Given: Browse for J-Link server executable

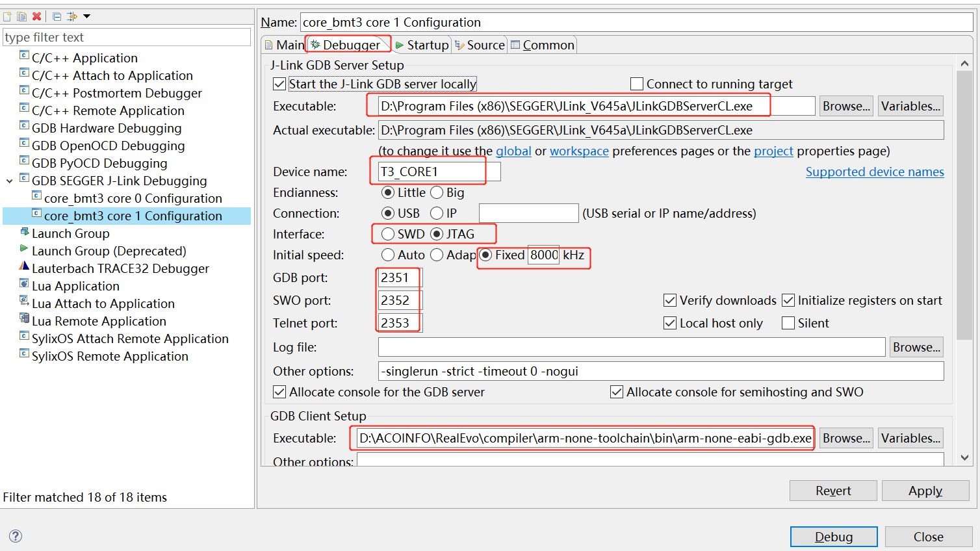Looking at the screenshot, I should point(846,106).
